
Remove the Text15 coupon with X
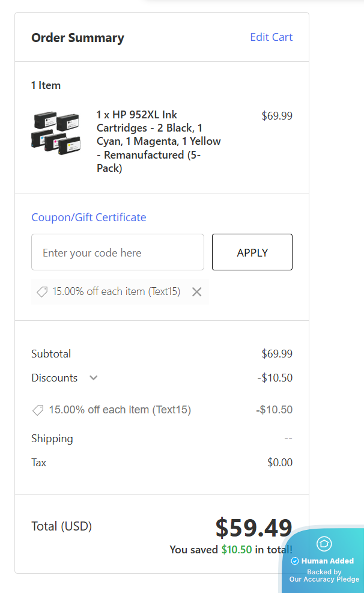pos(196,292)
